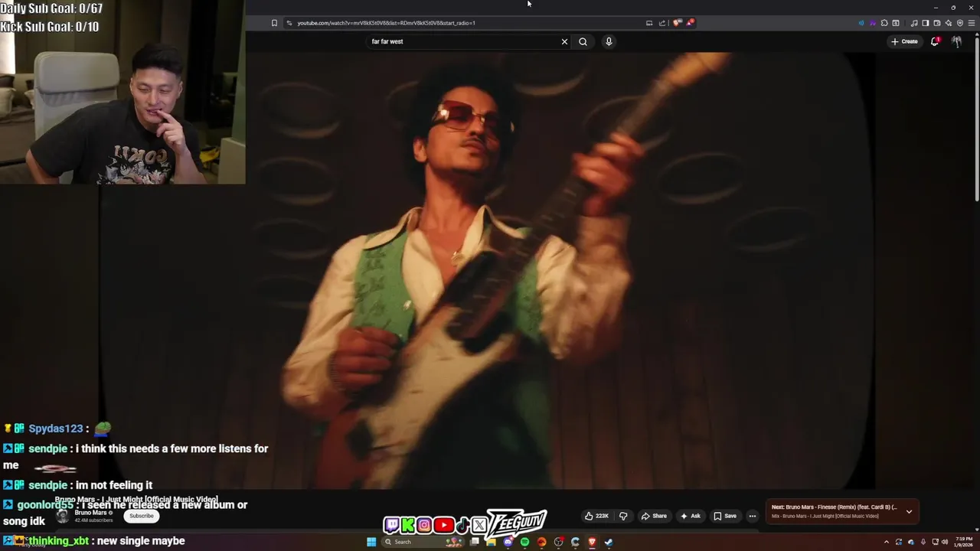Toggle the browser sidebar panel icon

[x=925, y=23]
